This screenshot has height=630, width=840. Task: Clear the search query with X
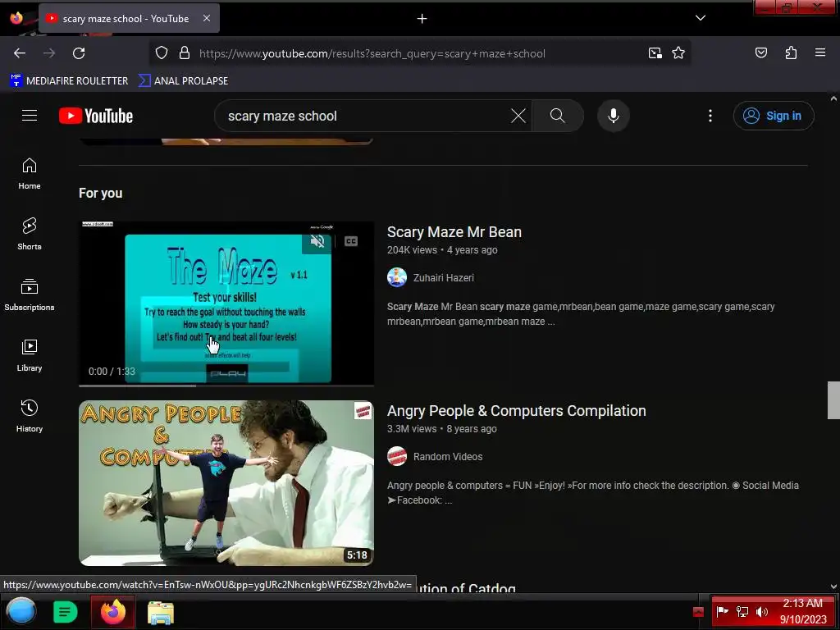[x=518, y=116]
